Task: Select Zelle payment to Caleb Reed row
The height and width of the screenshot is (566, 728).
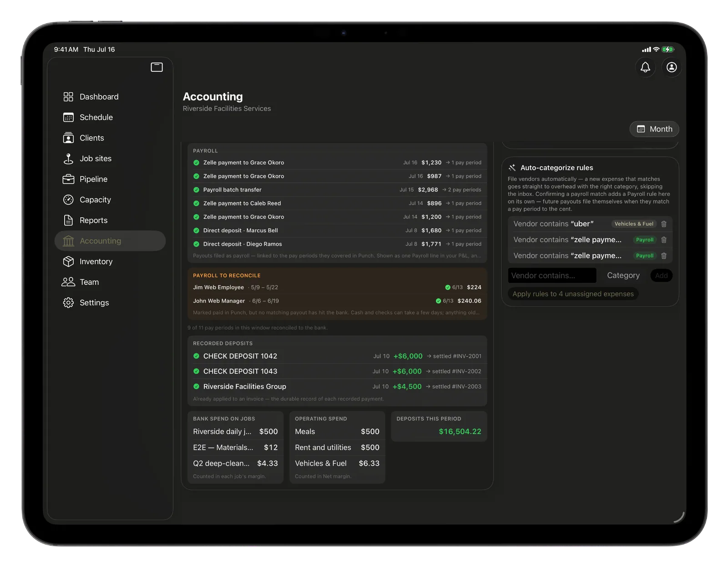Action: tap(337, 204)
